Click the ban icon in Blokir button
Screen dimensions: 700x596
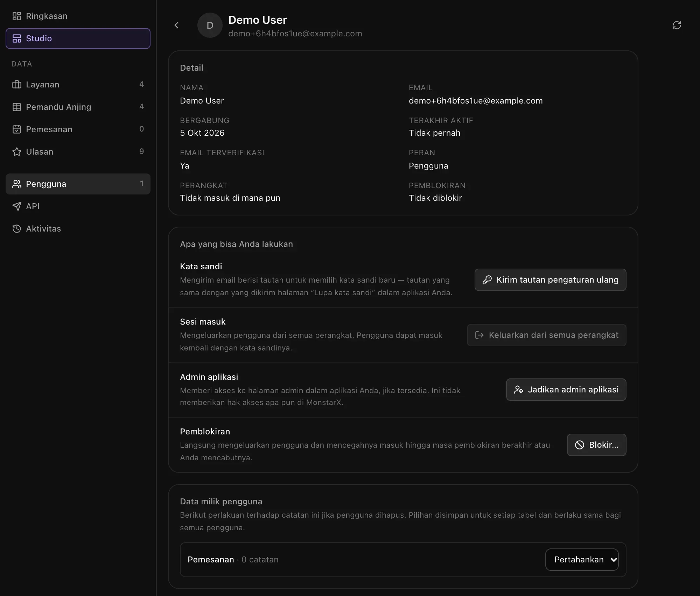(x=579, y=445)
